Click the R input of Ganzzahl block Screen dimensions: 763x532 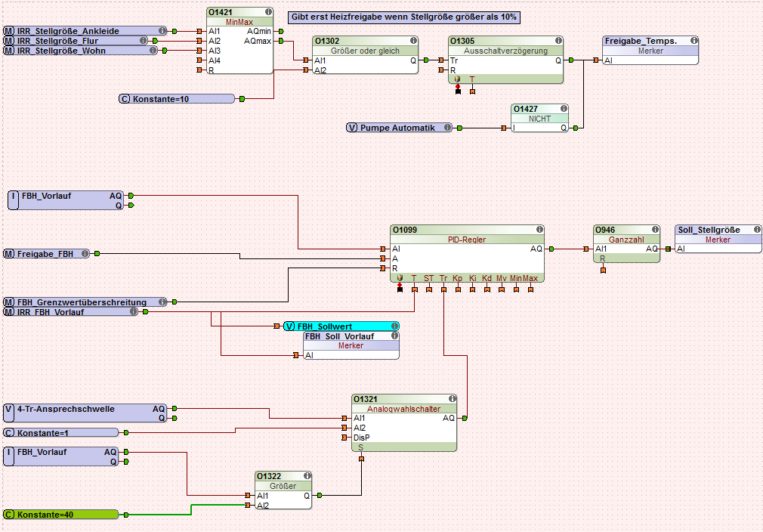click(602, 258)
